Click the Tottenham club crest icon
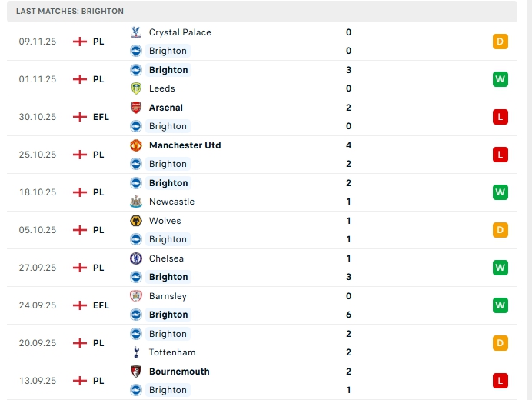Image resolution: width=532 pixels, height=400 pixels. (136, 352)
